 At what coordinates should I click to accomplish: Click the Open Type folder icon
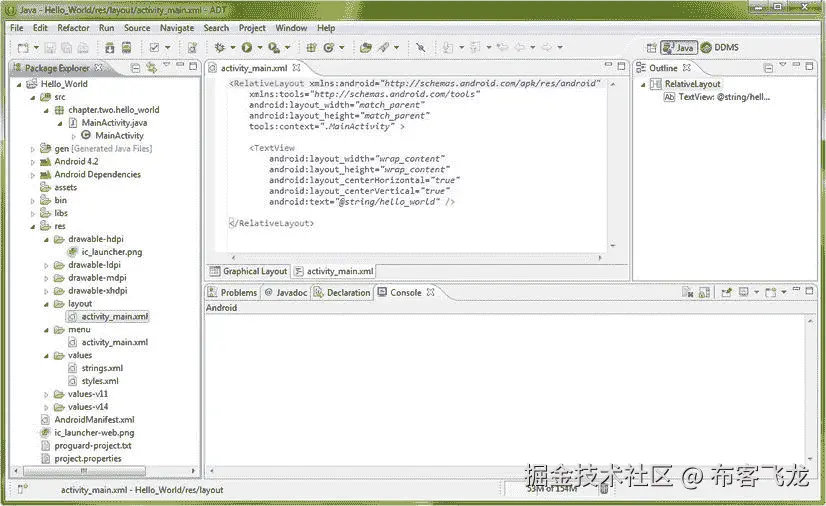coord(366,48)
